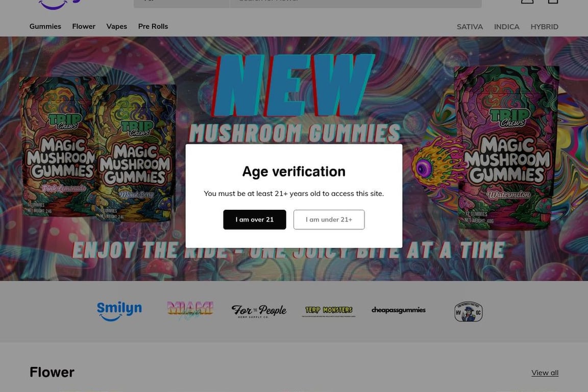Open the For the People brand logo

pos(259,311)
